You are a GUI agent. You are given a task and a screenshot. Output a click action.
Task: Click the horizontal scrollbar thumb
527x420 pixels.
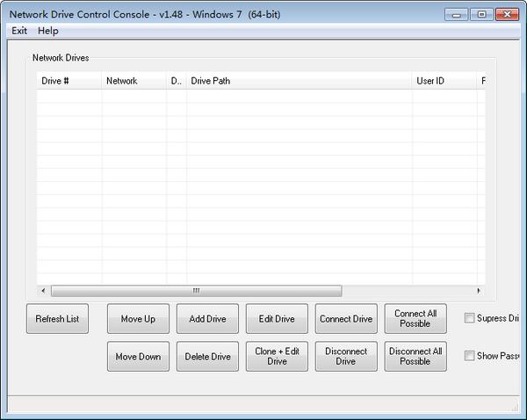(197, 291)
